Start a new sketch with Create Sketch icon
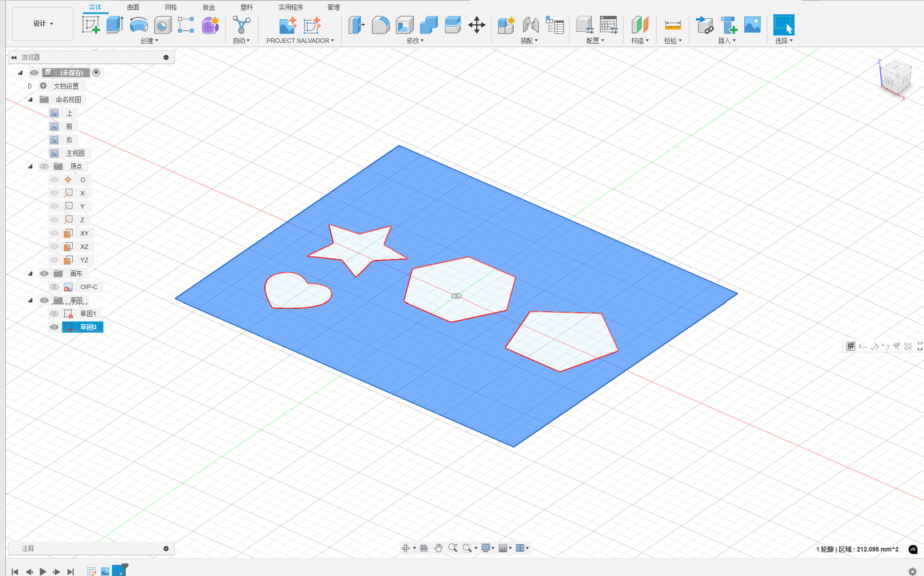Viewport: 924px width, 576px height. pos(91,25)
